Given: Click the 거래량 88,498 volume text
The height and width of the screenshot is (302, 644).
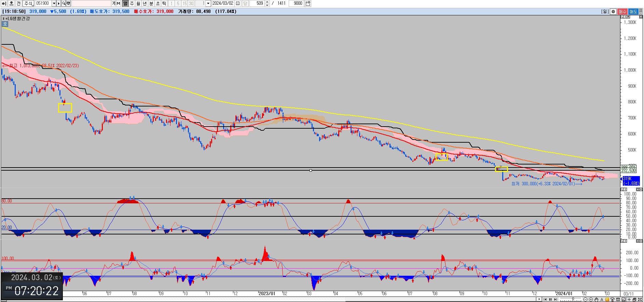Looking at the screenshot, I should pos(194,12).
